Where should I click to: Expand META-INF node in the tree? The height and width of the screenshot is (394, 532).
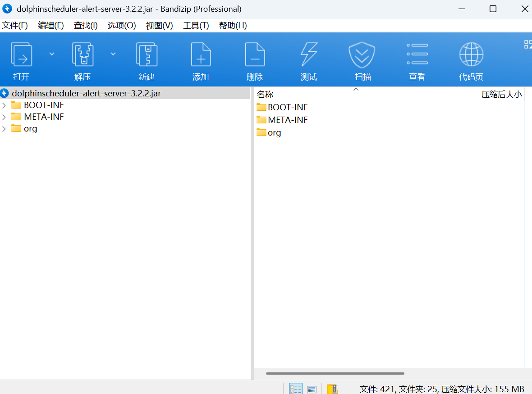[4, 117]
